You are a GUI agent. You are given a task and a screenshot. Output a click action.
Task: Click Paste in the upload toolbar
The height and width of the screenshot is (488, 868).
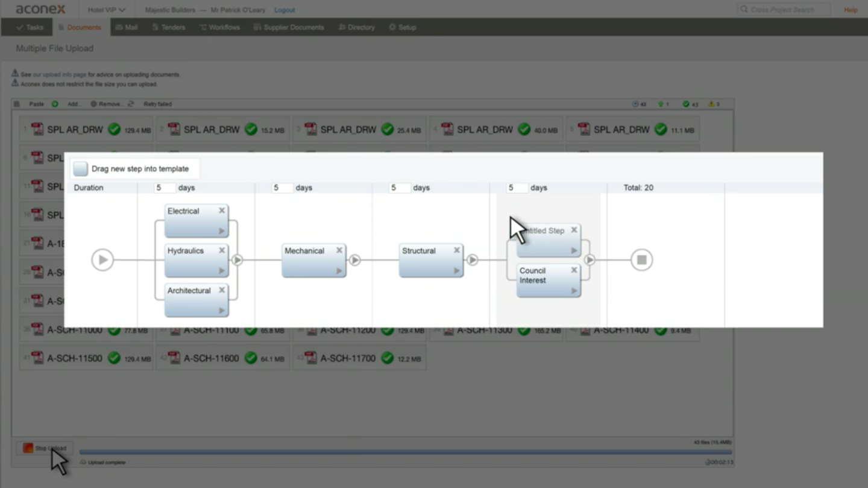pyautogui.click(x=37, y=104)
